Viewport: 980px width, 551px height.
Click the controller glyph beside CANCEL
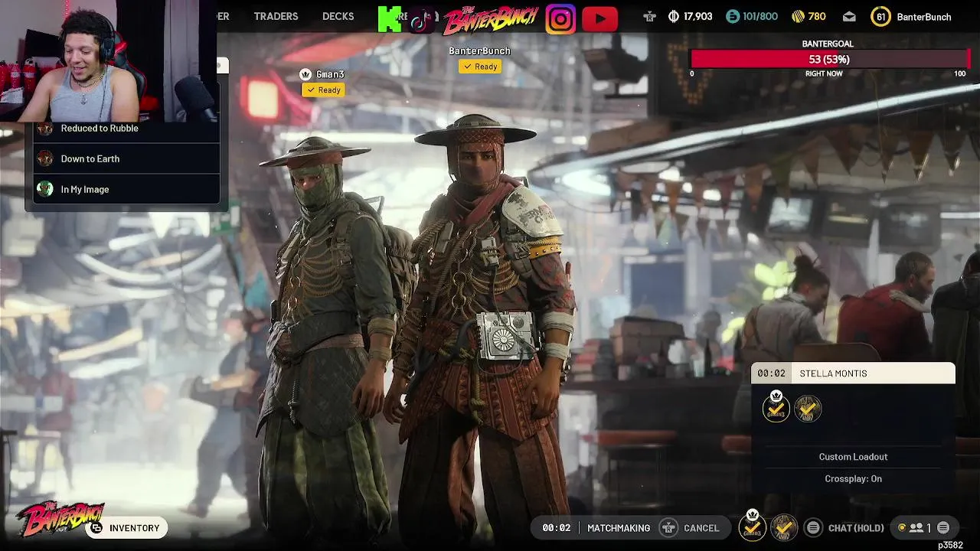[x=669, y=528]
